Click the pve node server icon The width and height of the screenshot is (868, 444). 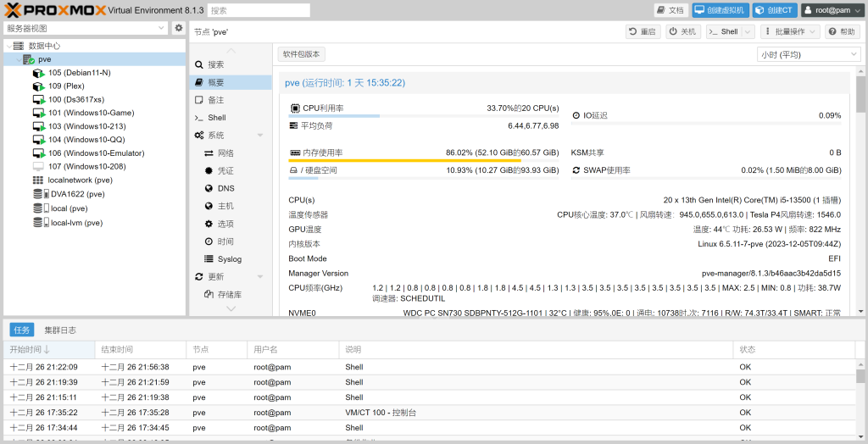[29, 59]
